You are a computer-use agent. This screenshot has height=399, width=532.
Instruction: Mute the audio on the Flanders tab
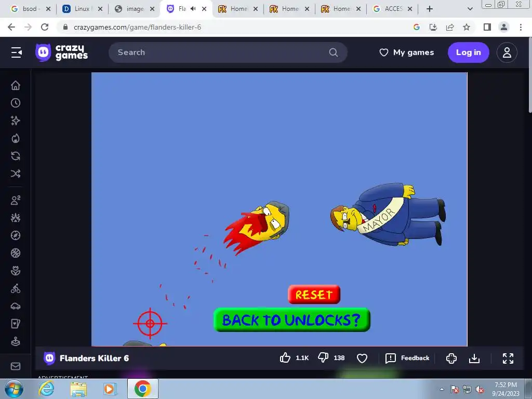193,9
